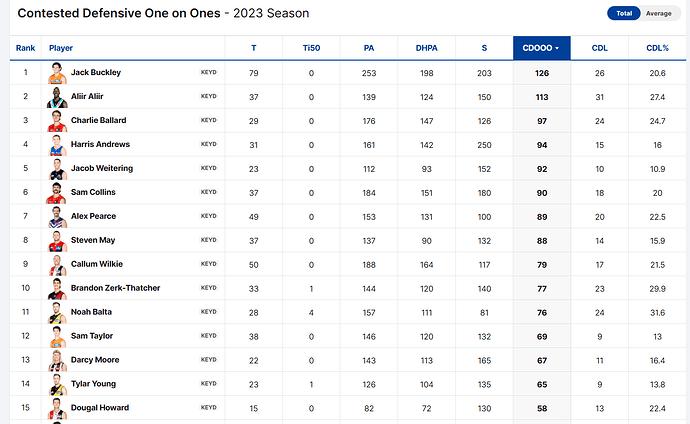Click Sam Collins' PA value 184
This screenshot has width=690, height=424.
(369, 193)
